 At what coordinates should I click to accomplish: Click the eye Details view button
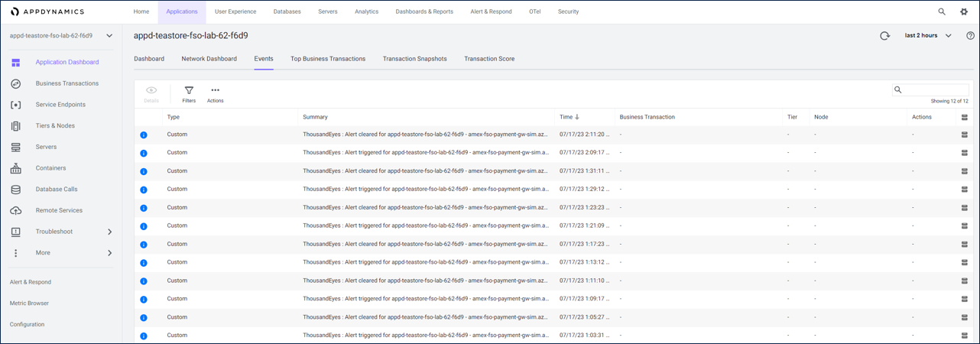click(x=151, y=91)
